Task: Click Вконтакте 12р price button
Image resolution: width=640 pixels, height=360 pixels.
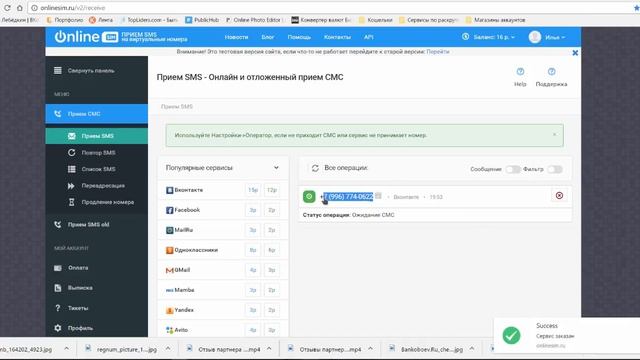Action: coord(272,190)
